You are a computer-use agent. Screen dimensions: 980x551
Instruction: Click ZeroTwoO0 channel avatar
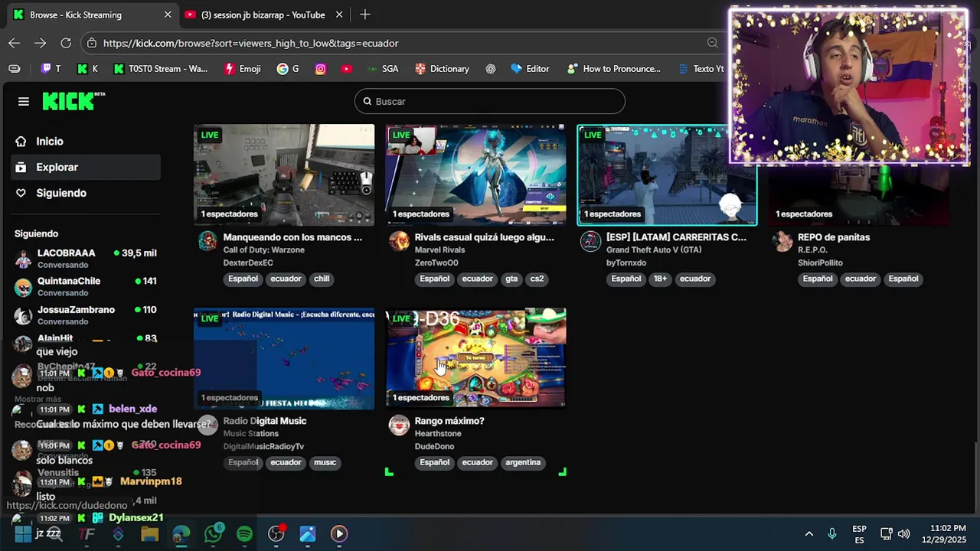coord(399,242)
